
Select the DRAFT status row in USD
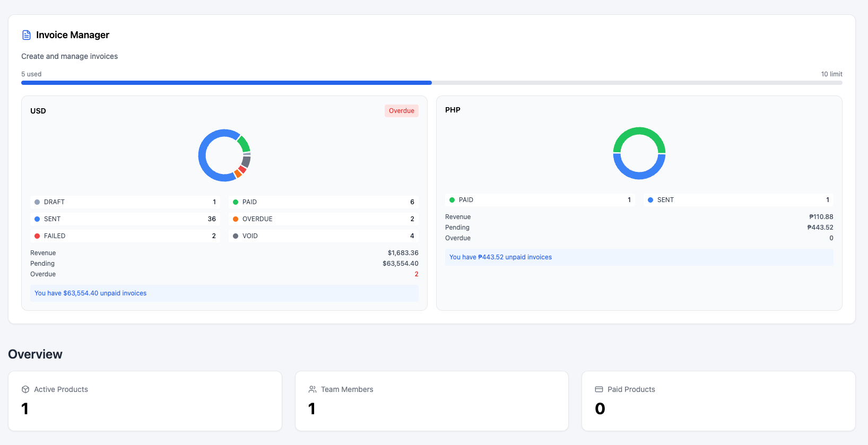pyautogui.click(x=125, y=202)
